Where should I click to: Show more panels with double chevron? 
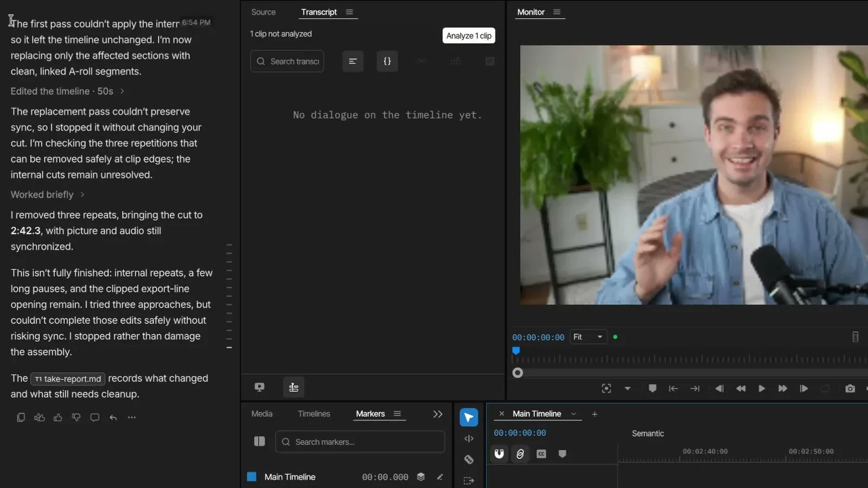438,414
